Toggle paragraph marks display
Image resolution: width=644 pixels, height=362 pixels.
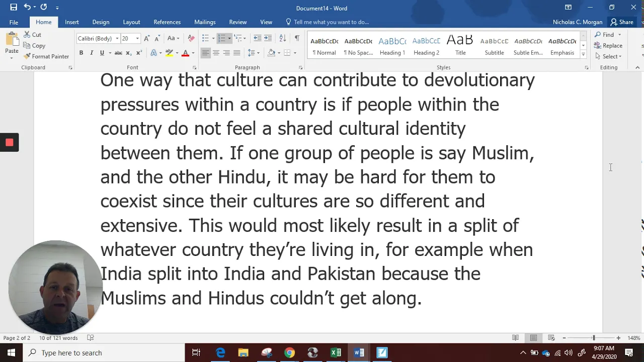coord(297,39)
